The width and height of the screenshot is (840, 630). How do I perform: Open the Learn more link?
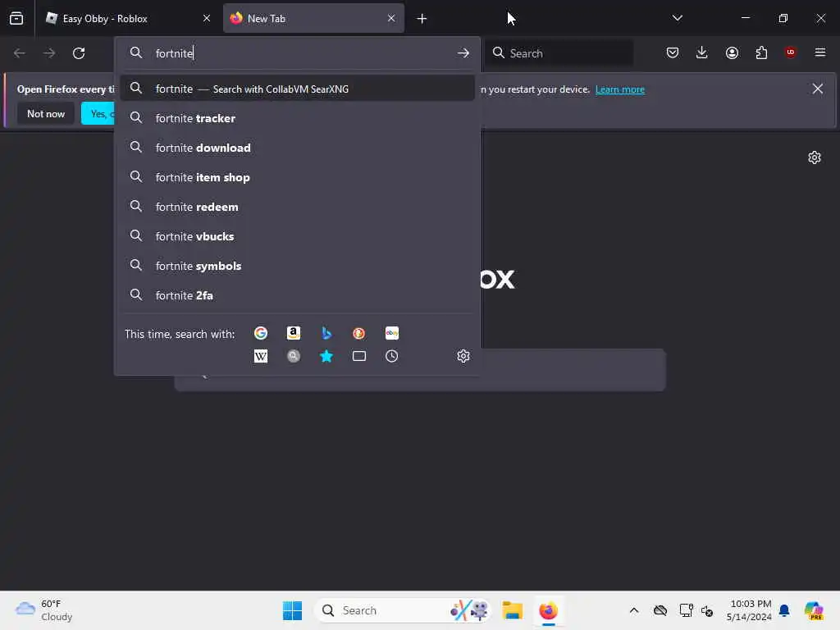pos(620,89)
